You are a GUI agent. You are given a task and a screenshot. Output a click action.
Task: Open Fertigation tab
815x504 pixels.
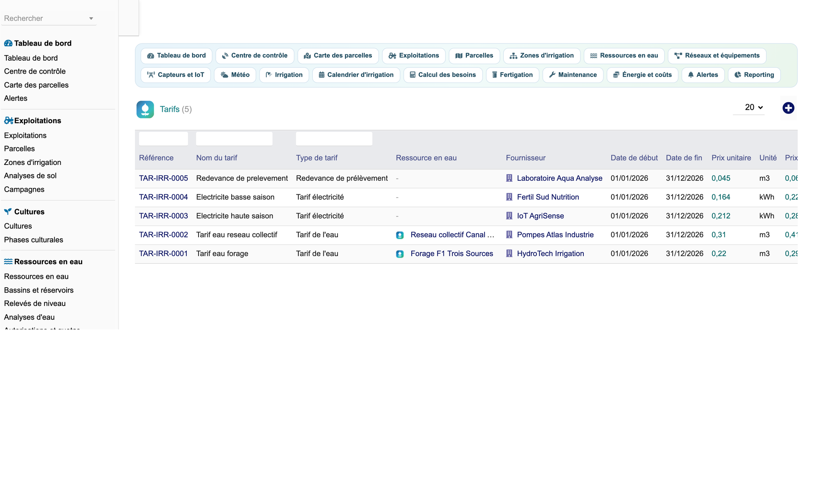pos(512,75)
